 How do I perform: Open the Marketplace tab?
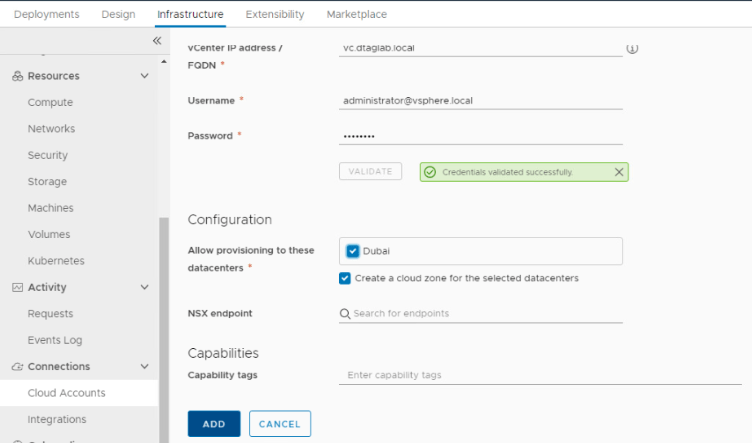coord(356,14)
